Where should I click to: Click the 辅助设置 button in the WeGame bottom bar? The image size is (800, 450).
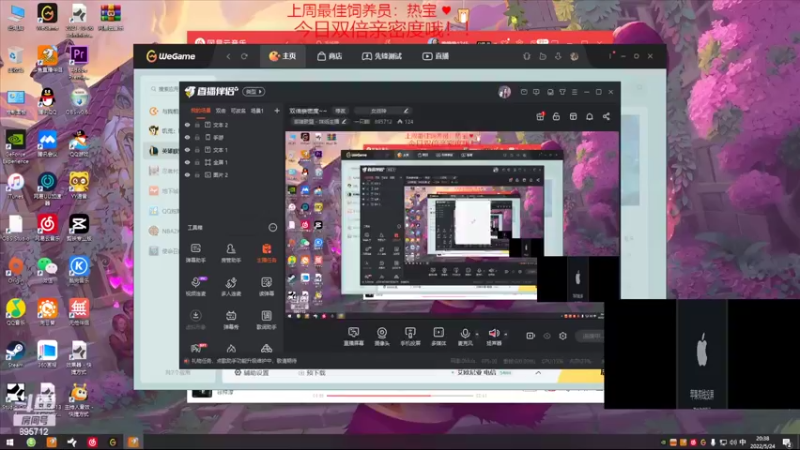(x=252, y=373)
